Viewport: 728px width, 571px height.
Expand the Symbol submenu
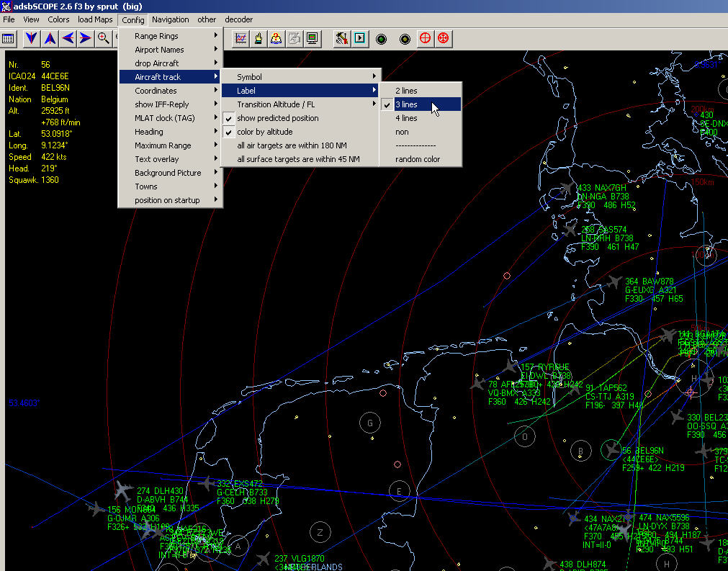click(301, 77)
